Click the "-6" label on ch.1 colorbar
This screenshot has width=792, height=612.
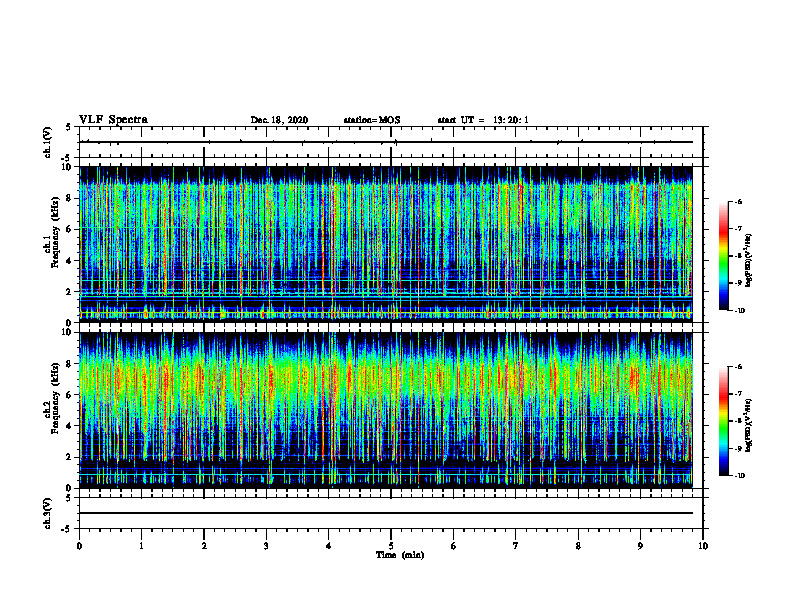tap(739, 201)
